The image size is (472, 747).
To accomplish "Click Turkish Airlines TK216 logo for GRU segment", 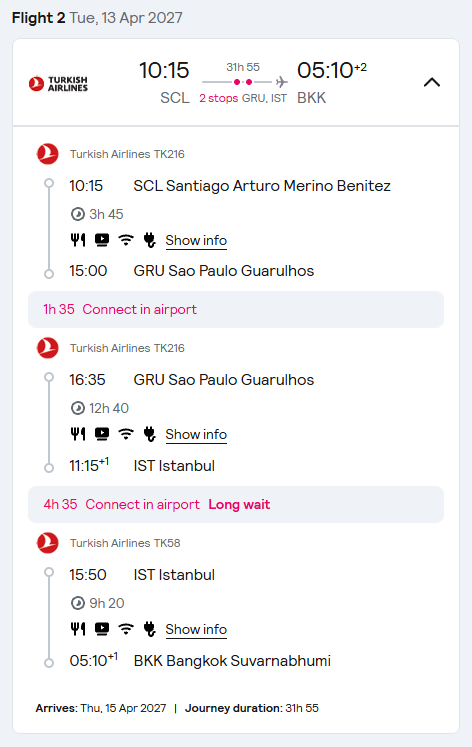I will pyautogui.click(x=48, y=348).
